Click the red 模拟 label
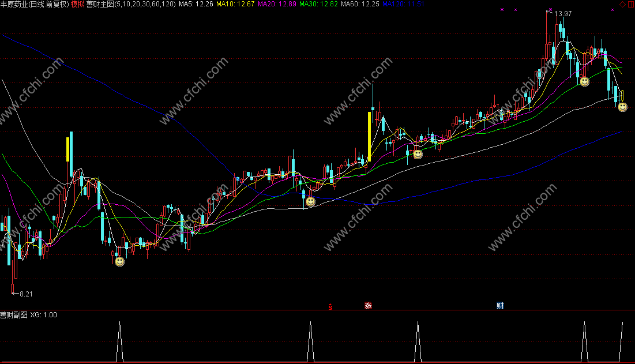This screenshot has height=364, width=635. pyautogui.click(x=77, y=4)
